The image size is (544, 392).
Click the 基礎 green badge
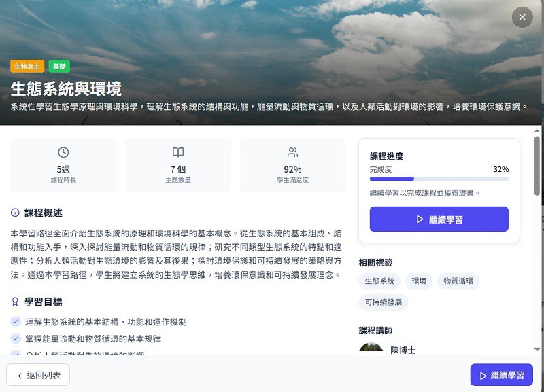(x=59, y=67)
